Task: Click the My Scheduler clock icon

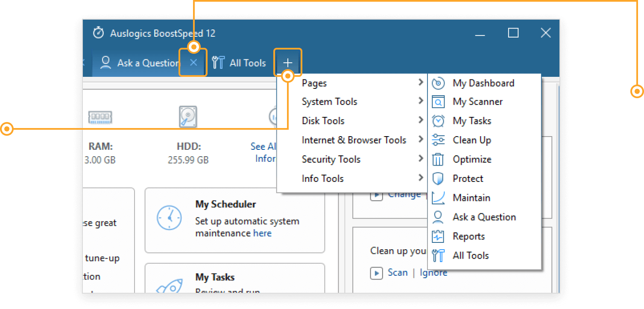Action: tap(170, 218)
